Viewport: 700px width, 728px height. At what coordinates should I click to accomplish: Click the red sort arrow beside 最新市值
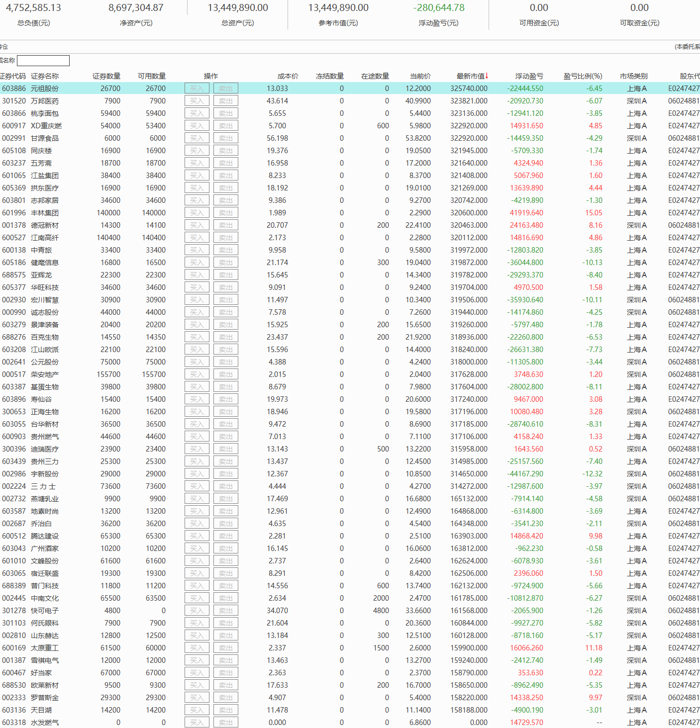487,76
